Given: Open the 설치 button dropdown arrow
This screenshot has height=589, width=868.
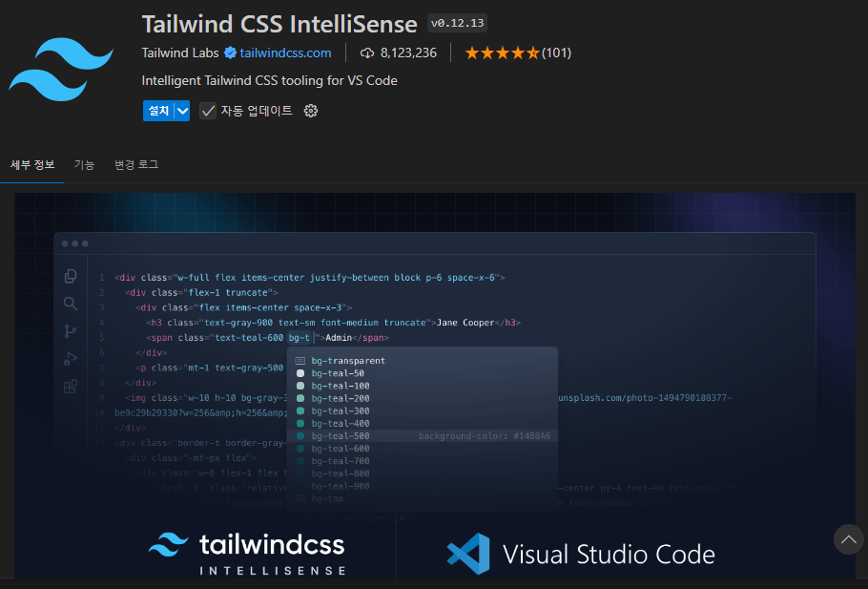Looking at the screenshot, I should point(184,111).
